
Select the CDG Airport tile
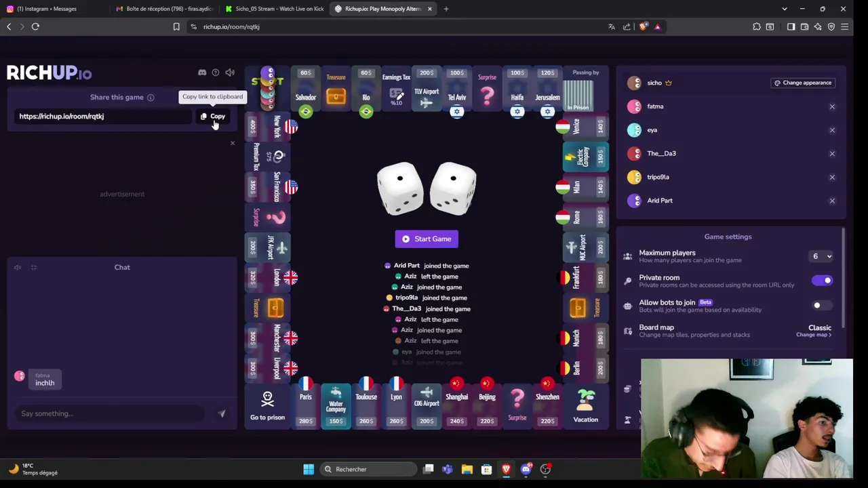click(x=427, y=406)
